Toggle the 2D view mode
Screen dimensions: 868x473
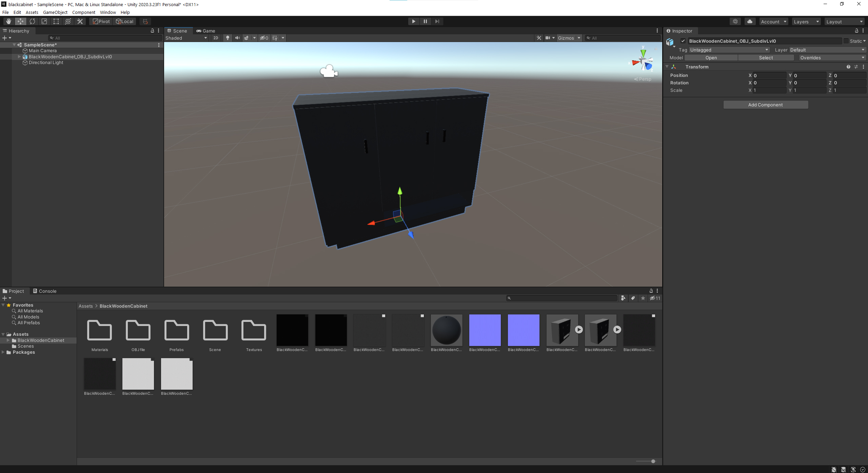coord(216,38)
